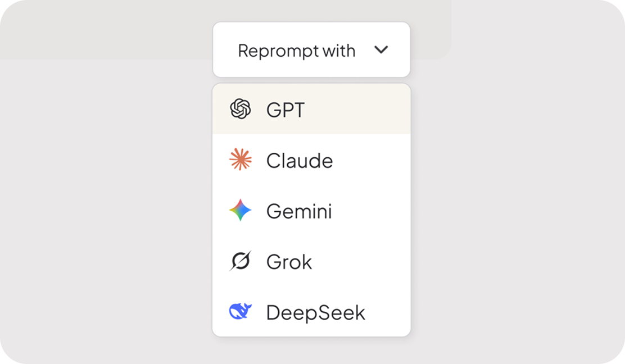
Task: Click the chevron beside Reprompt with
Action: [x=381, y=49]
